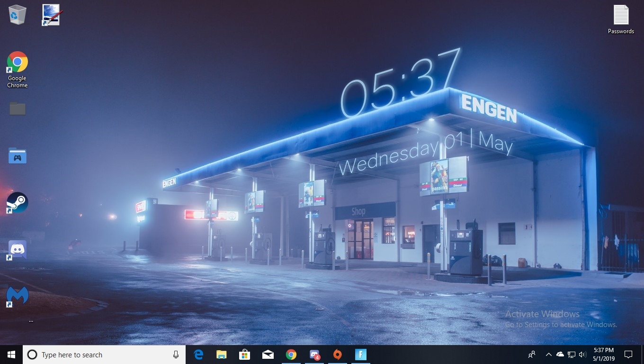Select the Malwarebytes desktop shortcut
644x364 pixels.
click(x=18, y=297)
